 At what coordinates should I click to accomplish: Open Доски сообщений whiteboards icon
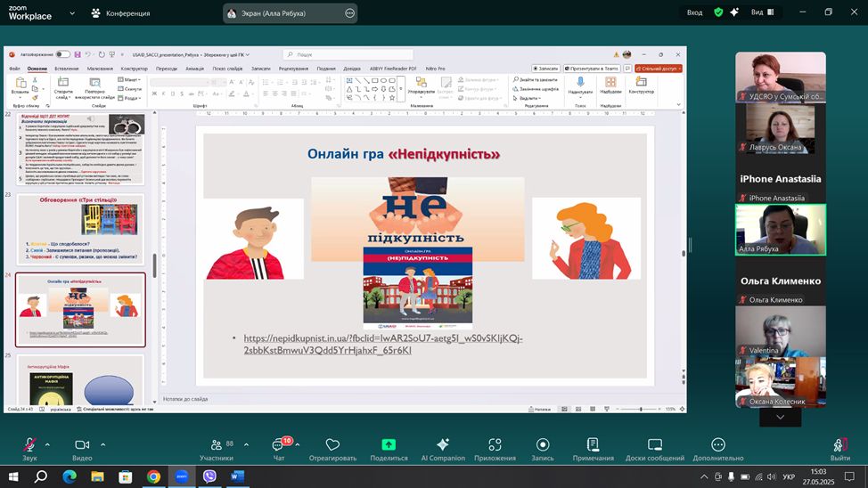coord(654,444)
